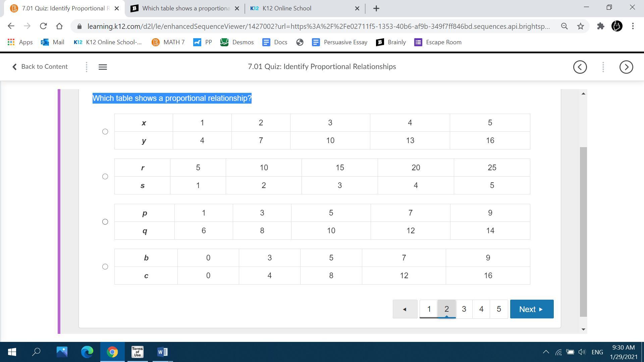The width and height of the screenshot is (644, 362).
Task: Open Chrome extensions puzzle icon
Action: [x=600, y=26]
